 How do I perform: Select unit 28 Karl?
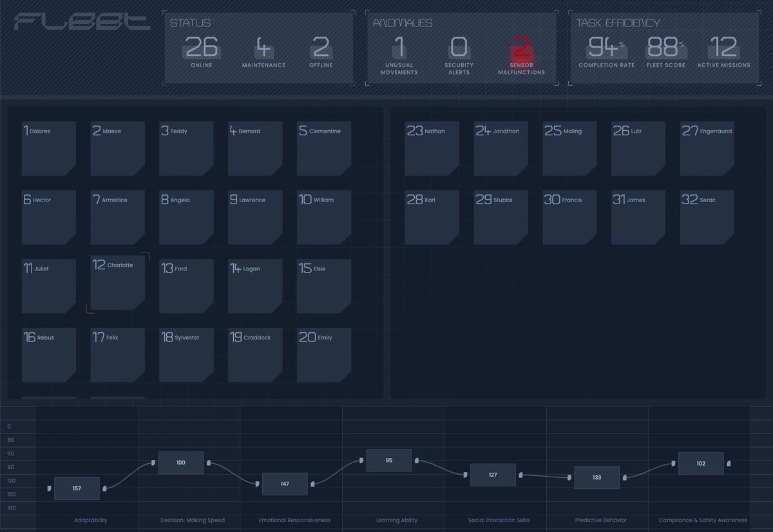click(x=432, y=217)
